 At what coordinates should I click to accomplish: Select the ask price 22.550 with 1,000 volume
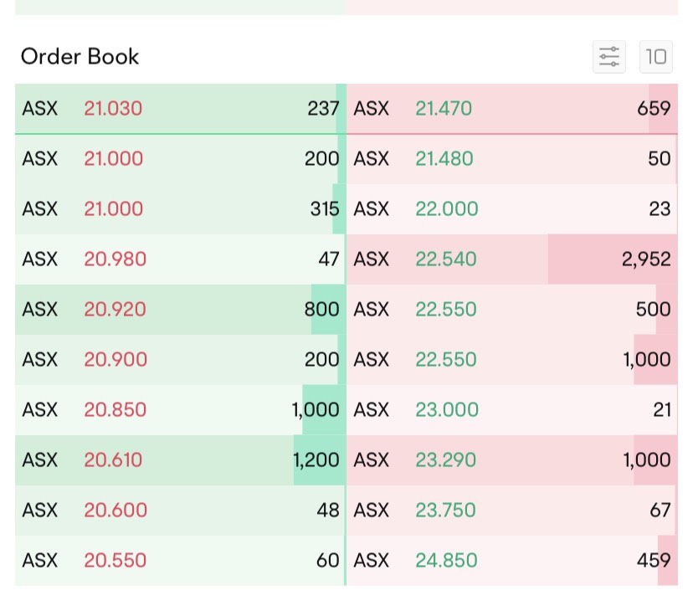coord(446,359)
